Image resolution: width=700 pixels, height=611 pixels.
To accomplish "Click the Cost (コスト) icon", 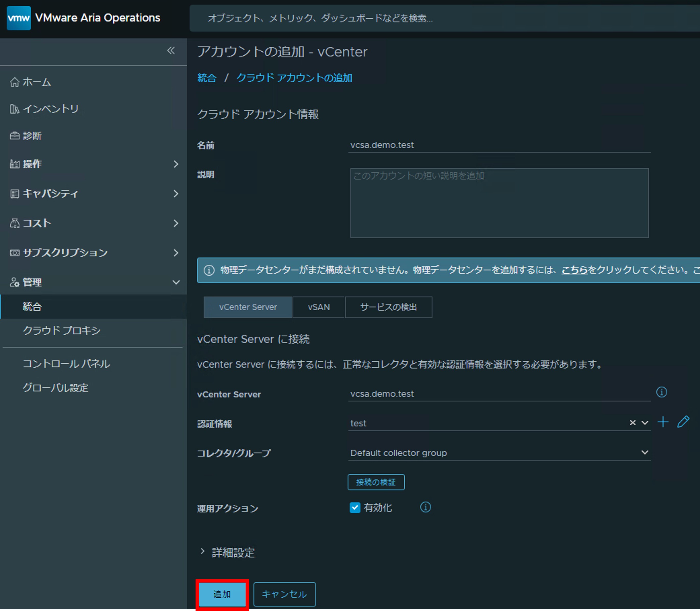I will [x=14, y=223].
